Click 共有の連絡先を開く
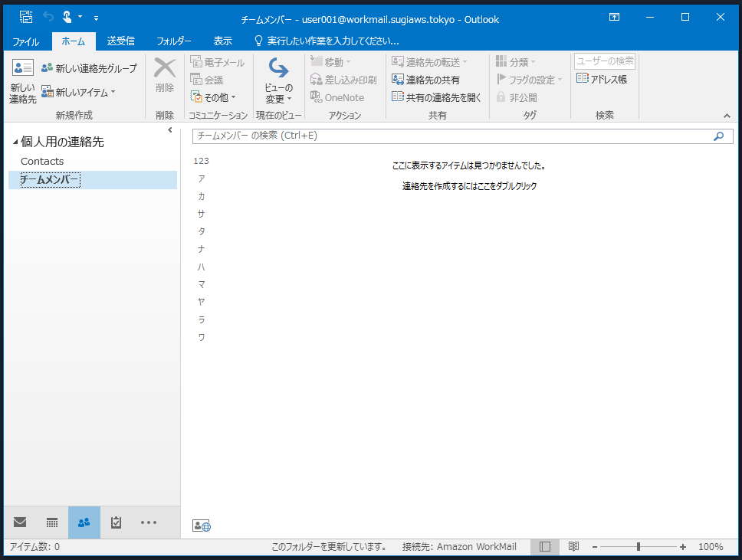 [436, 97]
